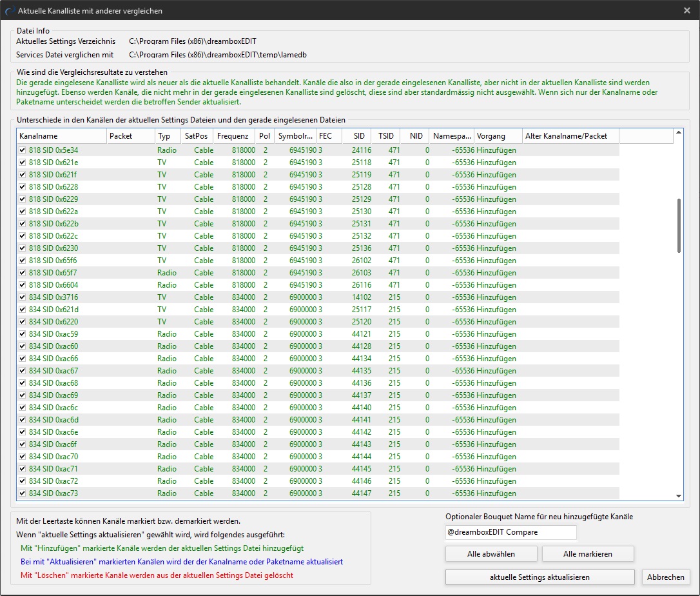Click the vertical scrollbar thumb of the list

(678, 226)
